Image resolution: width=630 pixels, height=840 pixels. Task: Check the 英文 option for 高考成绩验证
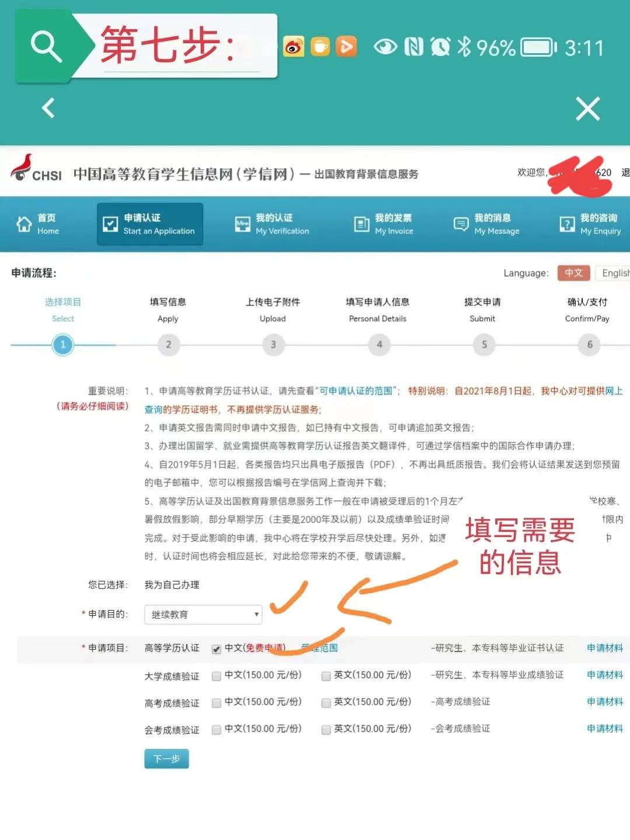(325, 702)
